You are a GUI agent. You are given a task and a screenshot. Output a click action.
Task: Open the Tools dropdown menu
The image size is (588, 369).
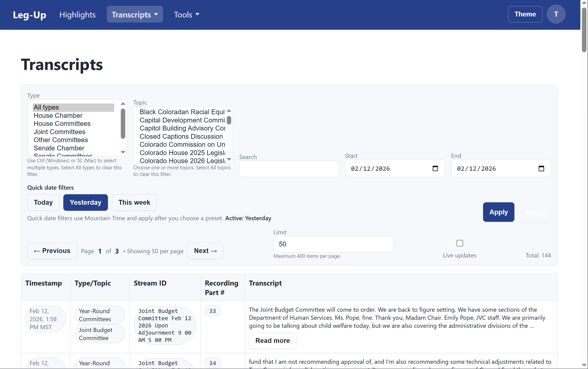pyautogui.click(x=187, y=15)
